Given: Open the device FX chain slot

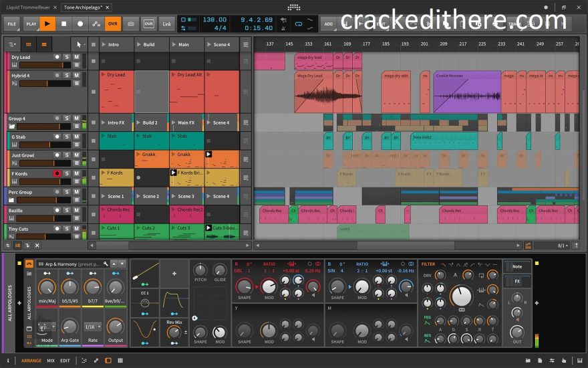Looking at the screenshot, I should 517,281.
